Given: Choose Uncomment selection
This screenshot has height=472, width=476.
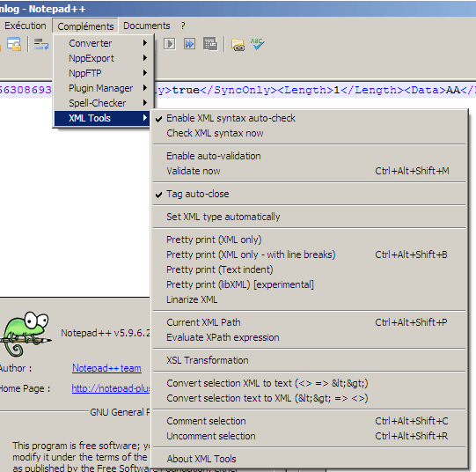Looking at the screenshot, I should (x=310, y=436).
